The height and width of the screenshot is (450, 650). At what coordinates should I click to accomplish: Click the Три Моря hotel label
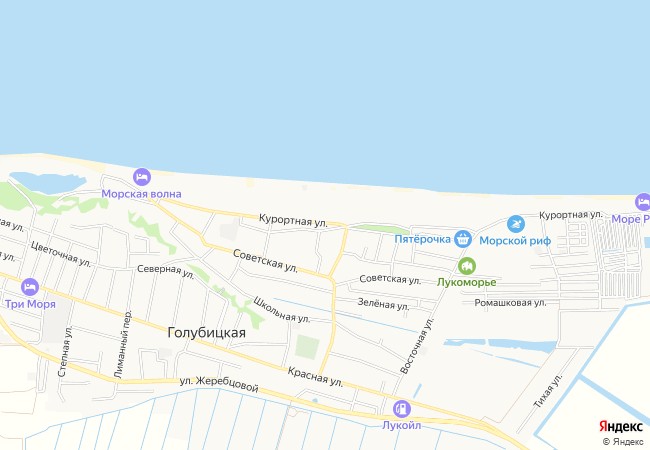[x=30, y=304]
